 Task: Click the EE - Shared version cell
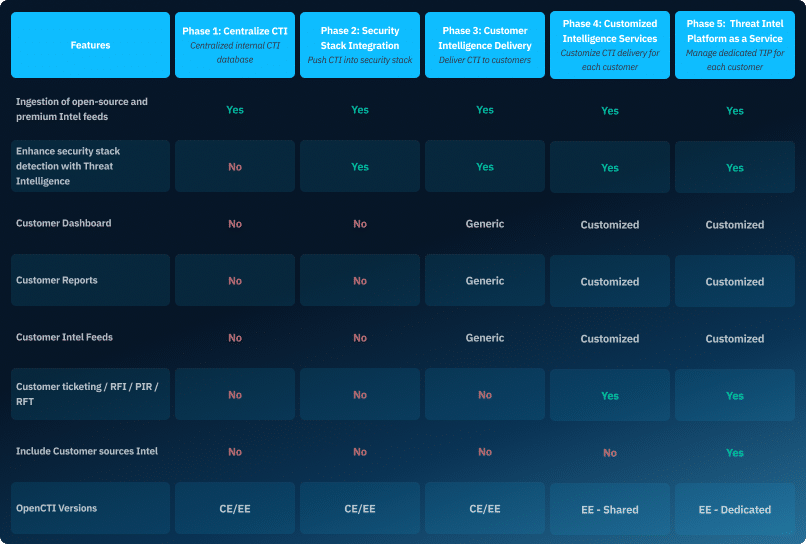pyautogui.click(x=610, y=510)
